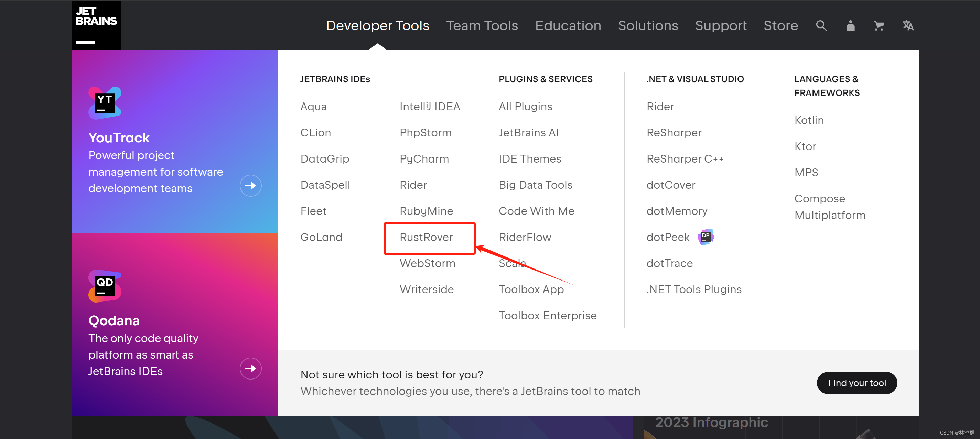The image size is (980, 439).
Task: Open the Writerside link
Action: pyautogui.click(x=427, y=289)
